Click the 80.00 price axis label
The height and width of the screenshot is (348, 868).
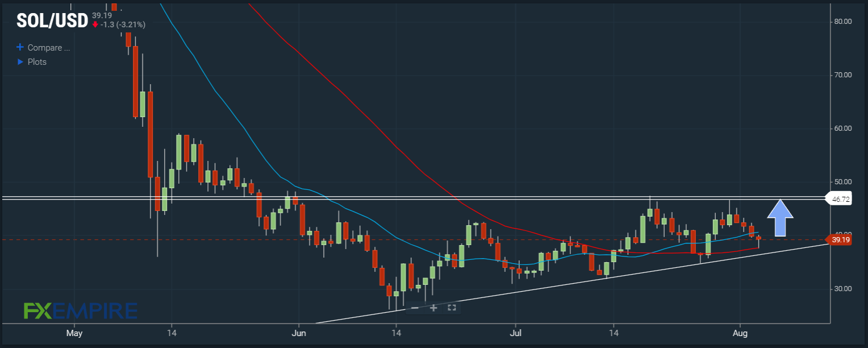coord(842,22)
